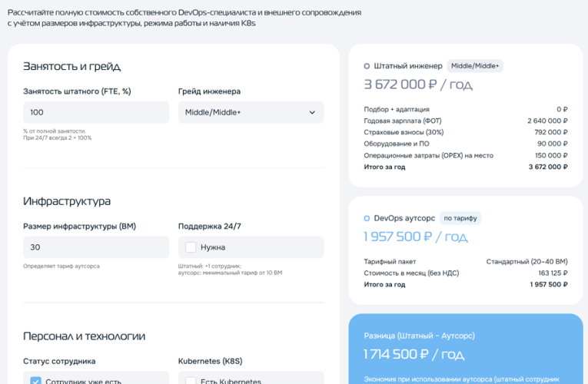Screen dimensions: 588x384
Task: Click the 90 000 ₽ value
Action: [x=553, y=144]
